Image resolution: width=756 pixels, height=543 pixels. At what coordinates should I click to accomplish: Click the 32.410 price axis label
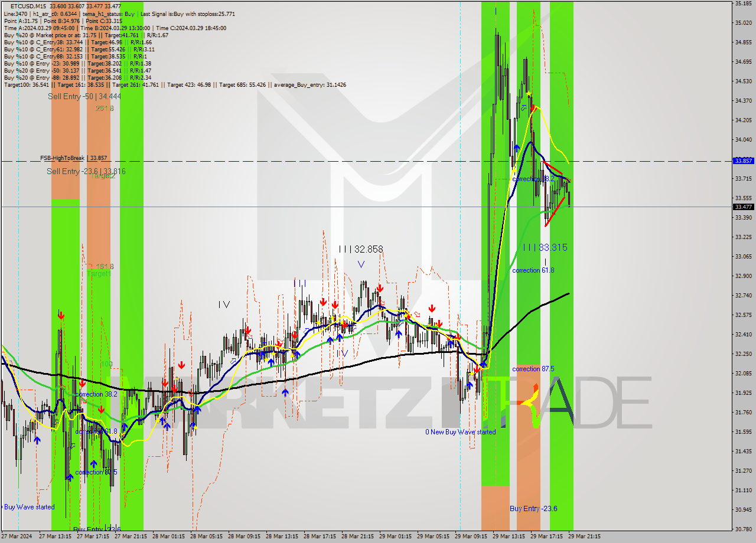click(743, 335)
